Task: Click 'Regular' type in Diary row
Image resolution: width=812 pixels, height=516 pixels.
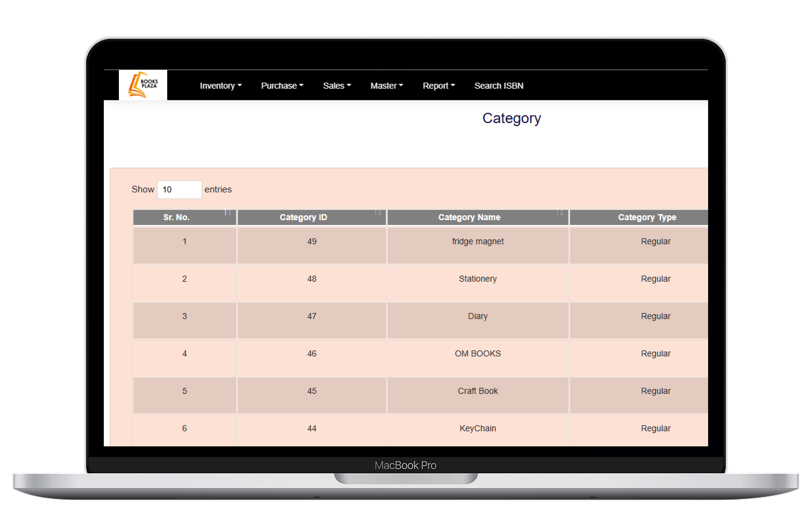Action: tap(656, 316)
